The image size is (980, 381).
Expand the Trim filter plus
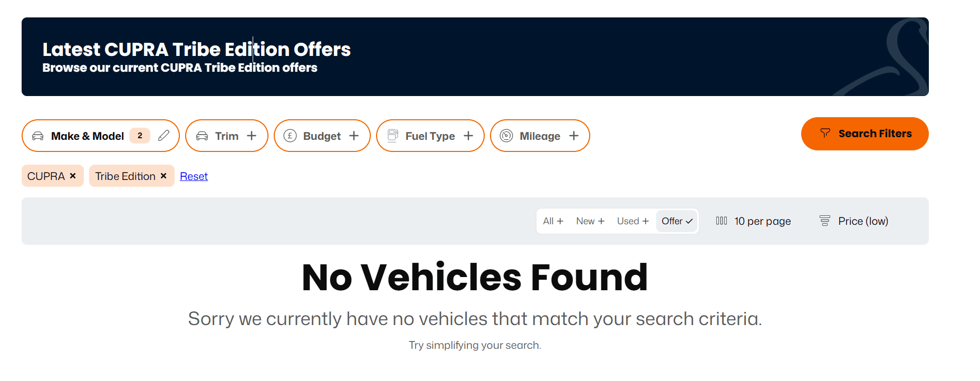tap(252, 136)
